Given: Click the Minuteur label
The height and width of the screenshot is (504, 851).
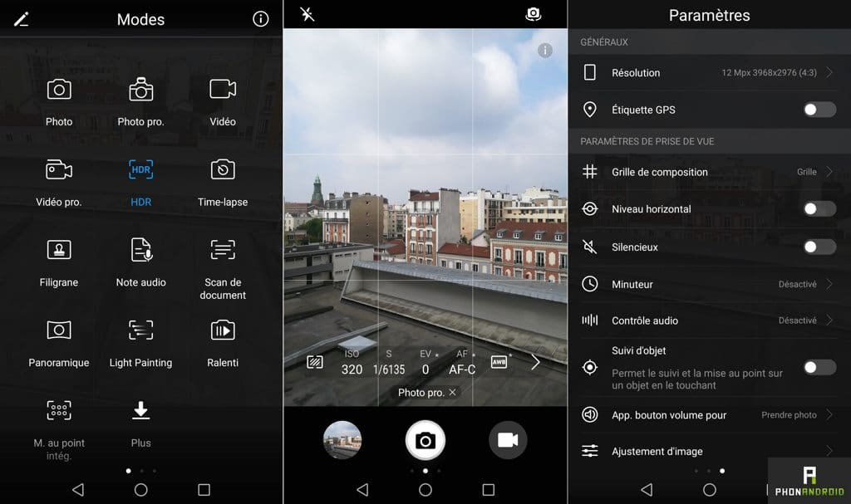Looking at the screenshot, I should point(632,284).
